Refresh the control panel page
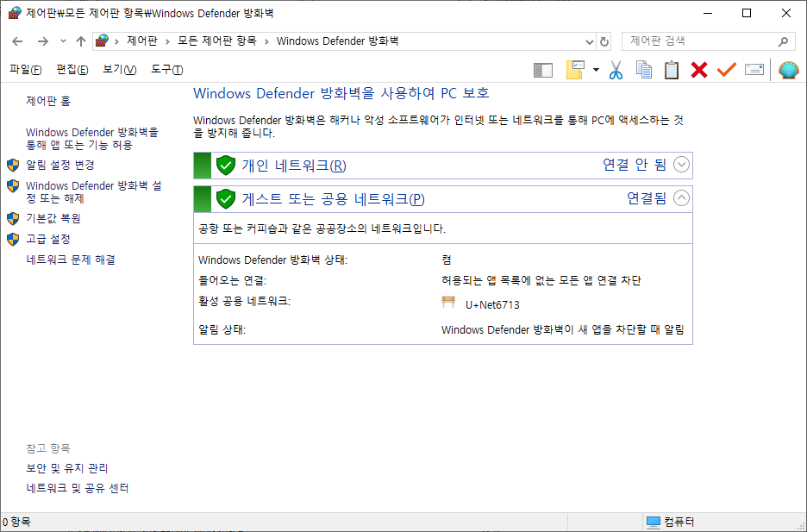Viewport: 807px width, 532px height. click(604, 41)
